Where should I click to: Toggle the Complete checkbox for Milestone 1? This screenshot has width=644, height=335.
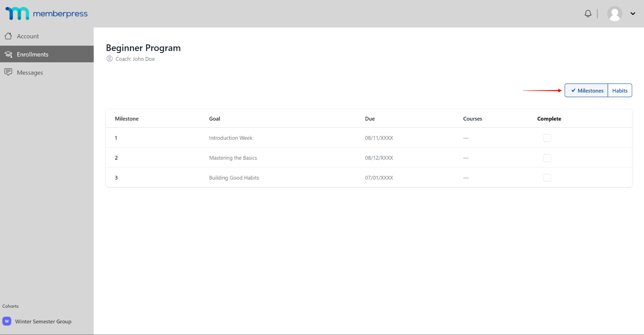pyautogui.click(x=547, y=138)
